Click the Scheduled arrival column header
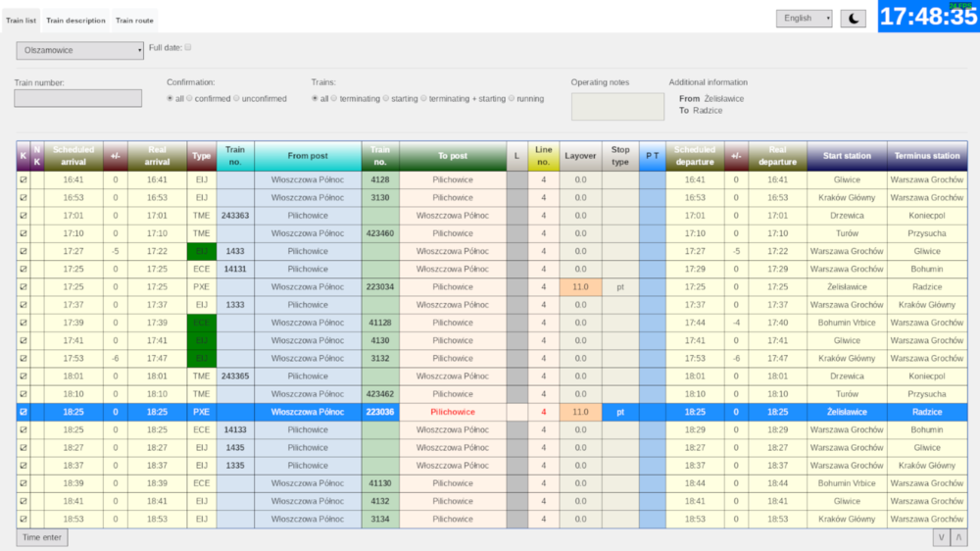980x551 pixels. pyautogui.click(x=73, y=156)
